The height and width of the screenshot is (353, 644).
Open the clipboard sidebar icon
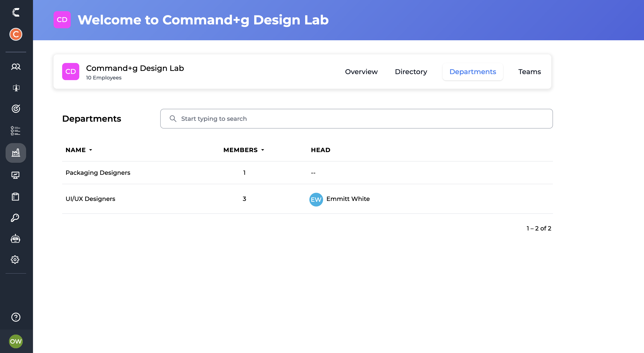[15, 197]
